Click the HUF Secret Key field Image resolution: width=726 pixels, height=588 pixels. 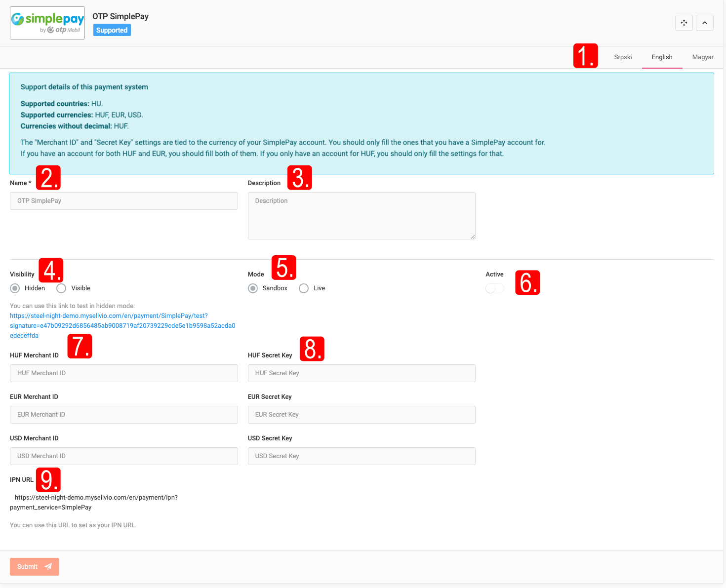(x=361, y=373)
